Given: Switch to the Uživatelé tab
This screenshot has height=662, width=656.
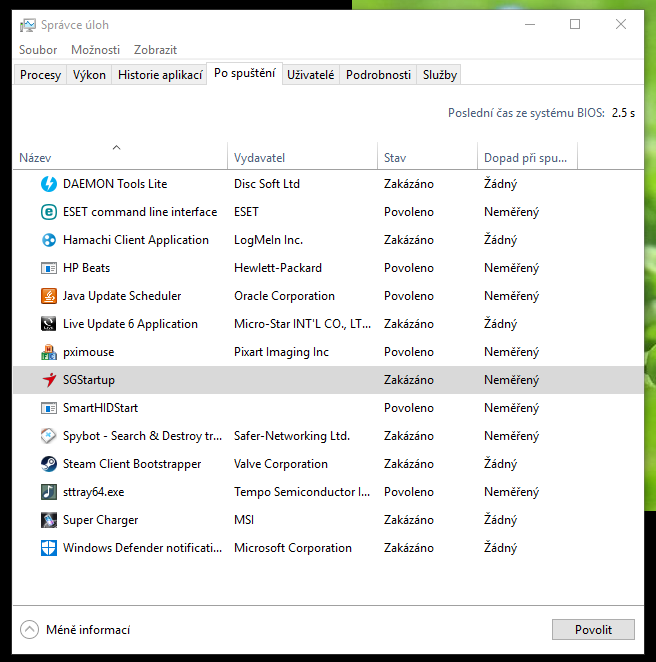Looking at the screenshot, I should click(x=311, y=75).
